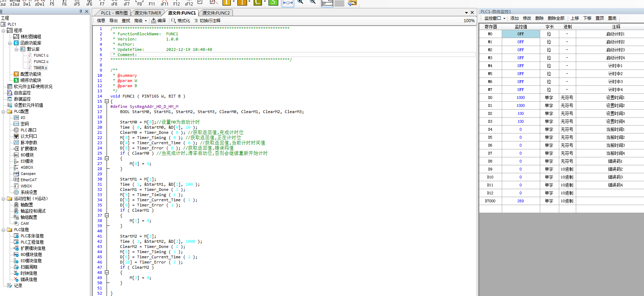Select the highlighted M0 OFF value cell
The width and height of the screenshot is (644, 296).
pos(520,34)
